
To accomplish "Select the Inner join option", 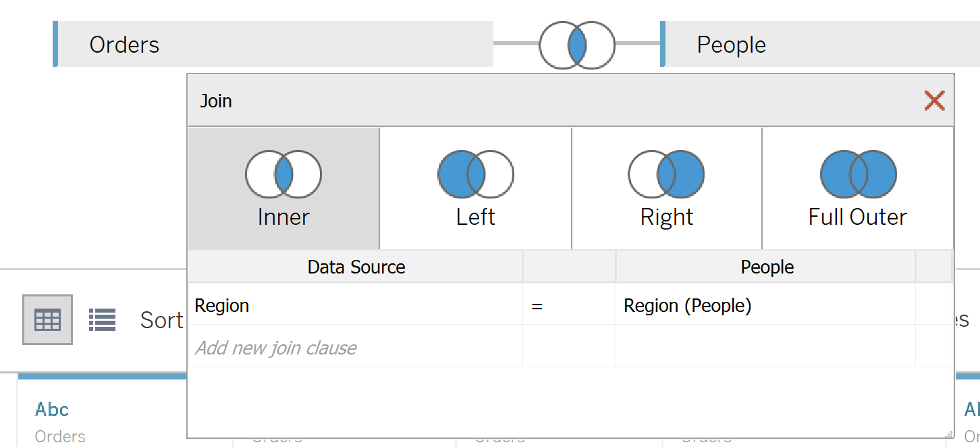I will (283, 188).
